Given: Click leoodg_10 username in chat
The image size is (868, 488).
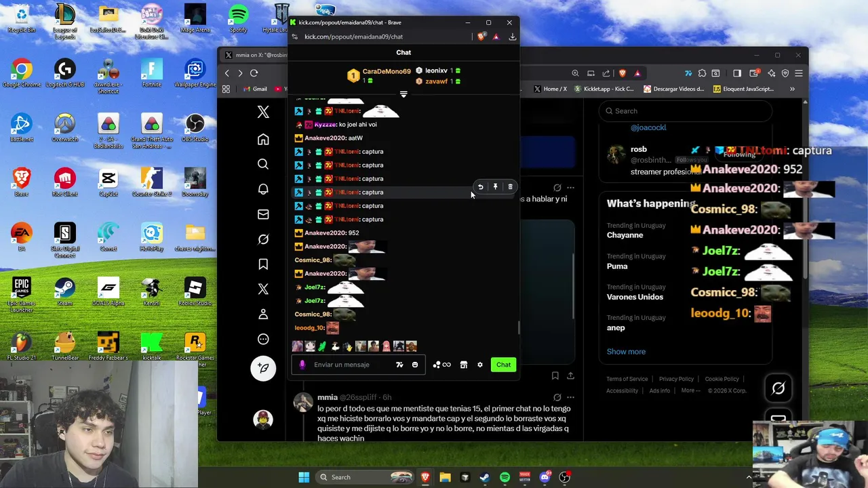Looking at the screenshot, I should 309,328.
